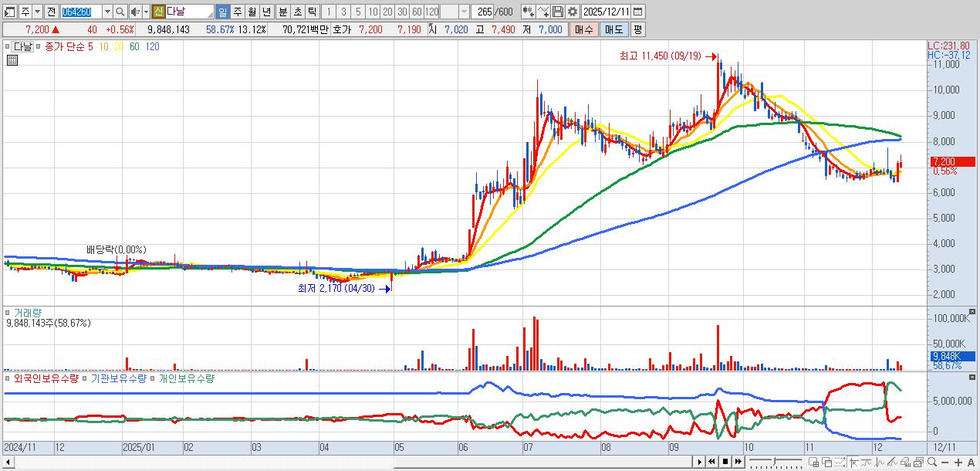This screenshot has height=471, width=980.
Task: Rewind the chart replay
Action: click(711, 463)
